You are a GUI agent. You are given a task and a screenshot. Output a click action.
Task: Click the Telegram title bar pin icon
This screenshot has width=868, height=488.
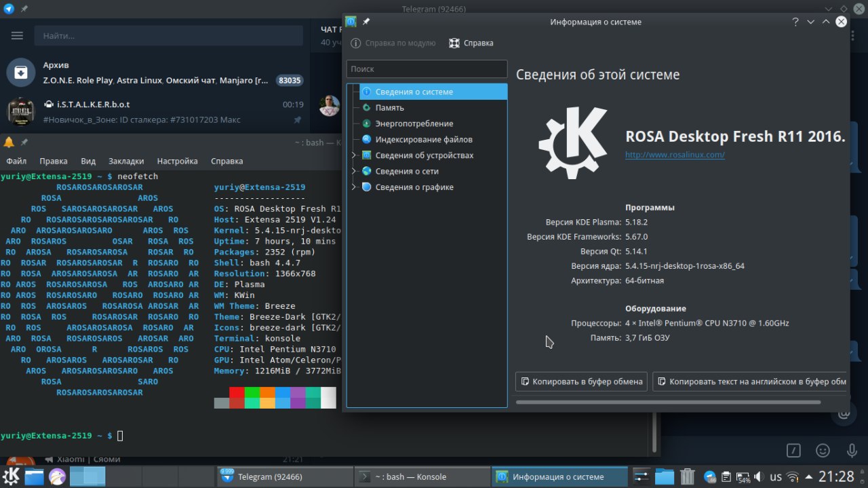click(x=24, y=9)
